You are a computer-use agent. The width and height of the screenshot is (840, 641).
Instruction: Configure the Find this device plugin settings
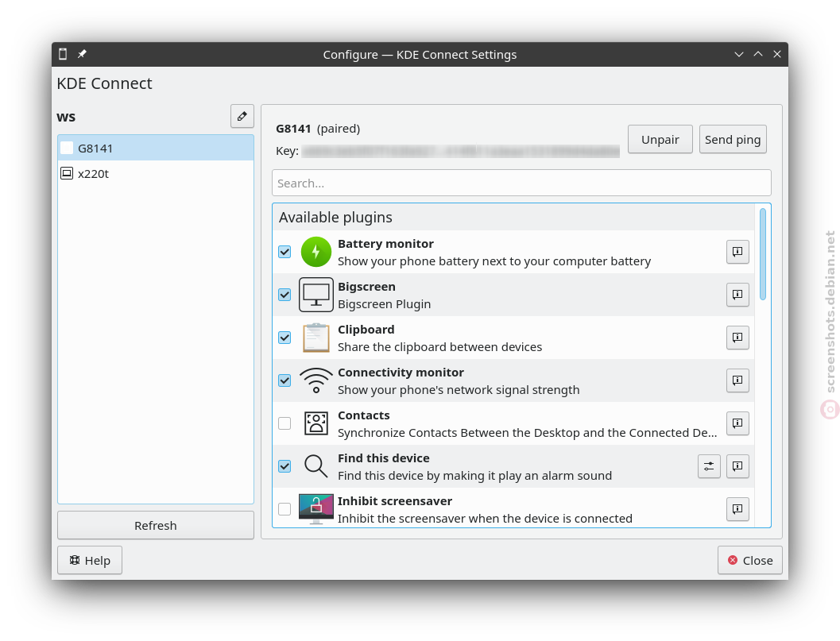710,466
